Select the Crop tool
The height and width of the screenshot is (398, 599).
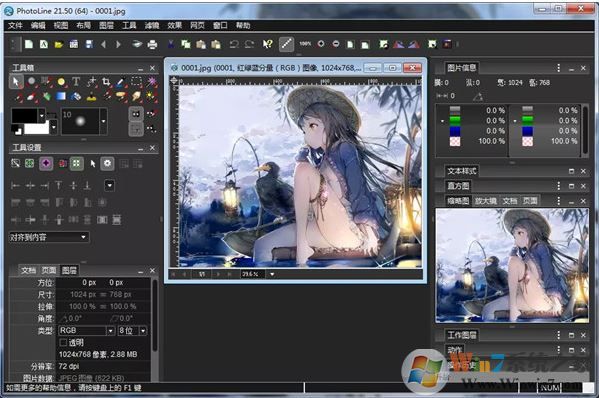click(106, 81)
